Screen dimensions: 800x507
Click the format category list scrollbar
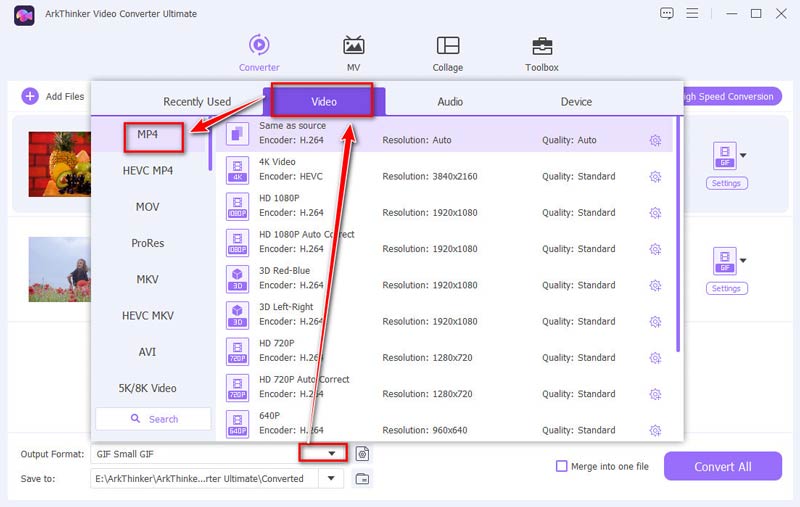(x=210, y=144)
